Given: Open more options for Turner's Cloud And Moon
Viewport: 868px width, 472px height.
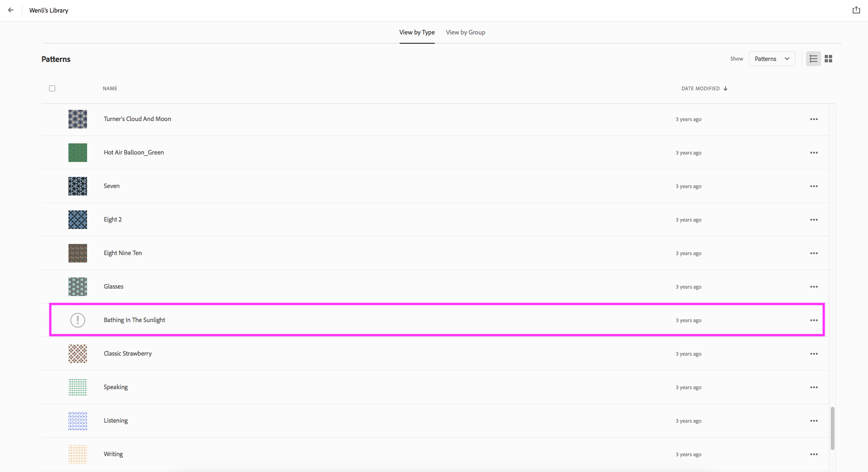Looking at the screenshot, I should (814, 119).
